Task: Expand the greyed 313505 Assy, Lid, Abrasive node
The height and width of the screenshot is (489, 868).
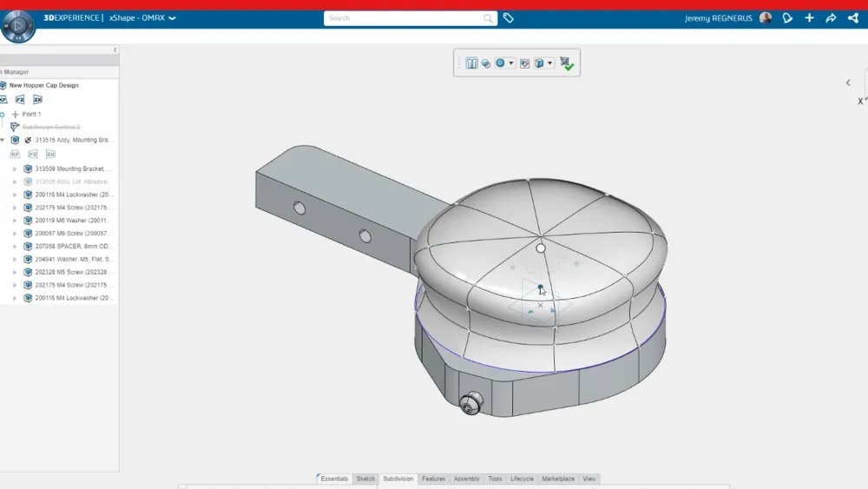Action: click(x=15, y=182)
